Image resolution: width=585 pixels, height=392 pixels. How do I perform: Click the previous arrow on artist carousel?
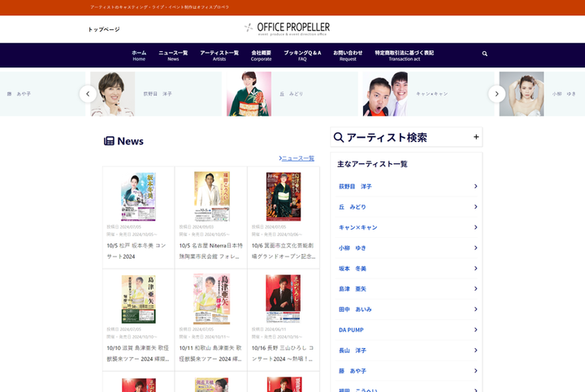click(88, 94)
